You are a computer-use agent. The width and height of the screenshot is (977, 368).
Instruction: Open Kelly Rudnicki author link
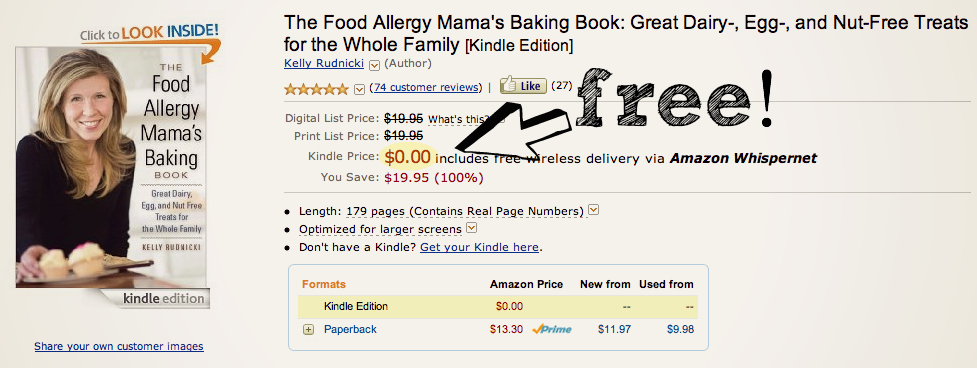(x=324, y=64)
